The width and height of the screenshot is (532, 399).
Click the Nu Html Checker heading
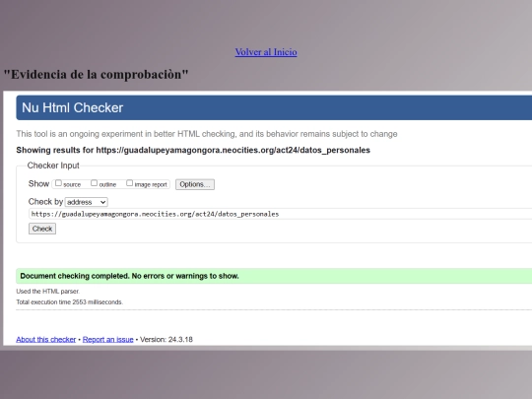click(x=72, y=107)
